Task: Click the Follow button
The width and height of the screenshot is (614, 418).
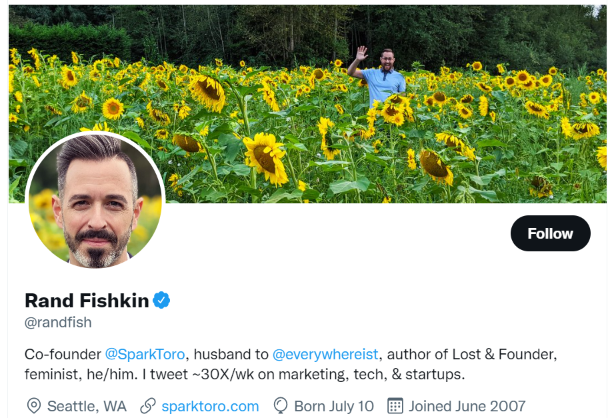Action: point(550,233)
